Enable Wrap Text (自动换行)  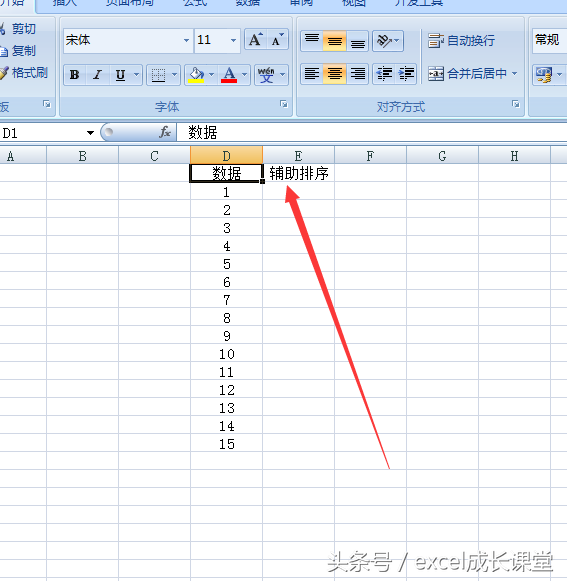click(x=461, y=40)
